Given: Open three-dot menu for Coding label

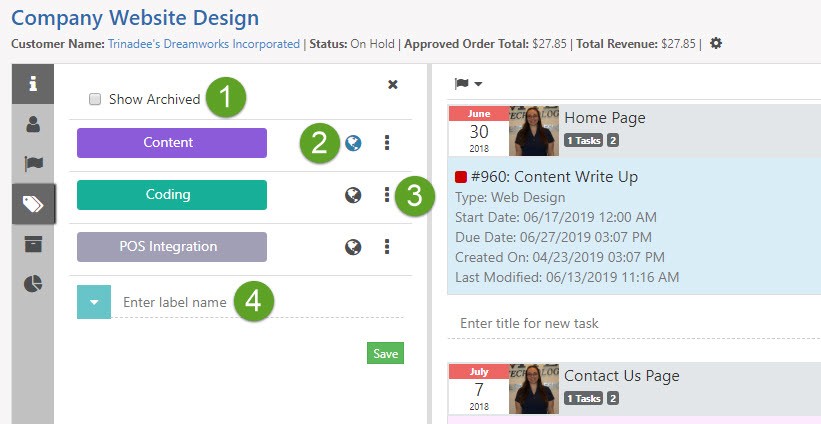Looking at the screenshot, I should pos(387,195).
